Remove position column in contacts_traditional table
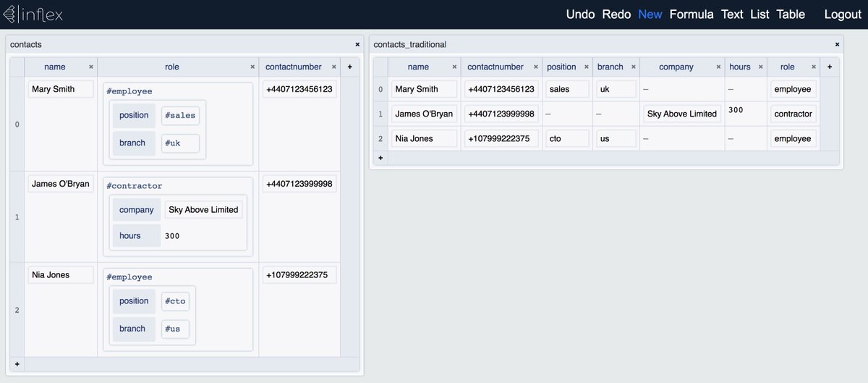 coord(587,67)
